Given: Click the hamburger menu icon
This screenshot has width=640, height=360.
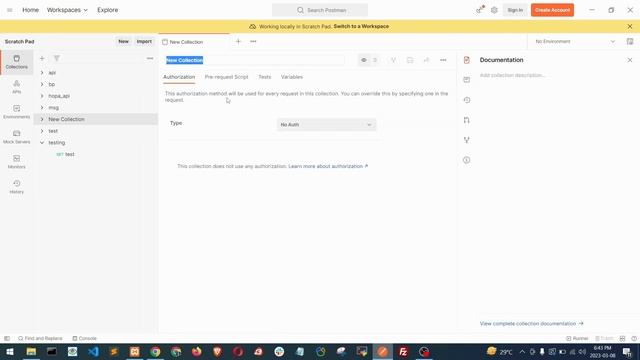Looking at the screenshot, I should [x=10, y=10].
